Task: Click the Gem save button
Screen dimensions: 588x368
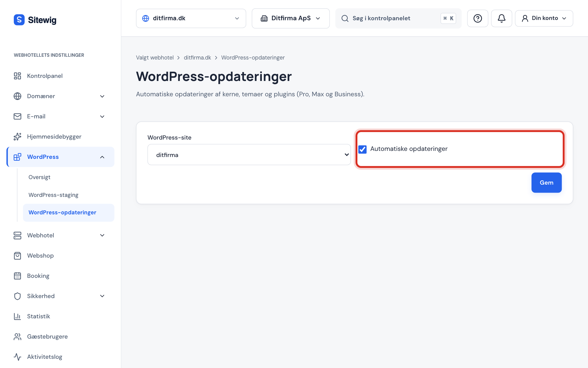Action: tap(546, 182)
